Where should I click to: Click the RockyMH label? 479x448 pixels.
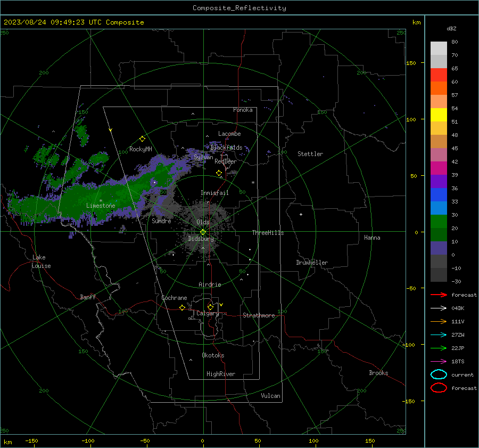tap(141, 149)
